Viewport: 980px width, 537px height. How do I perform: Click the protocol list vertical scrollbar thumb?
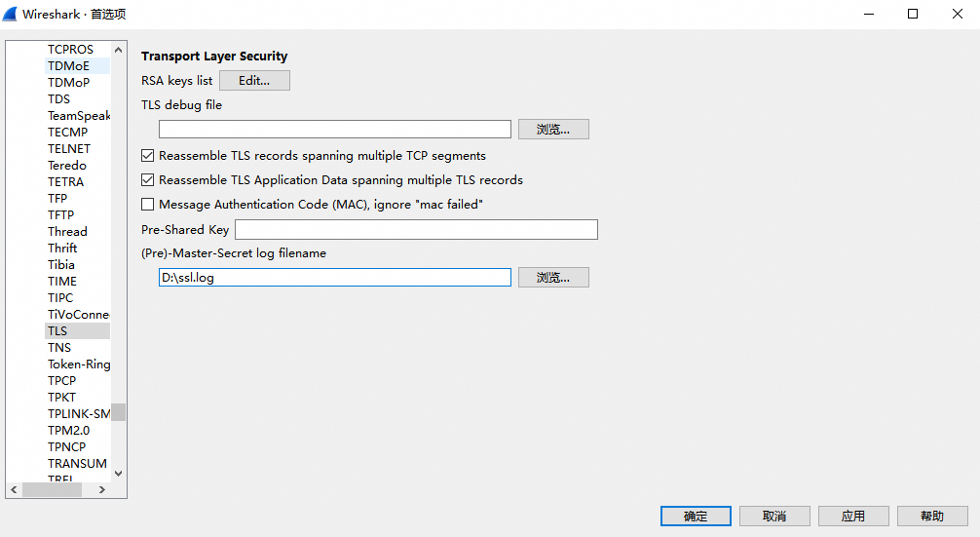pyautogui.click(x=118, y=412)
